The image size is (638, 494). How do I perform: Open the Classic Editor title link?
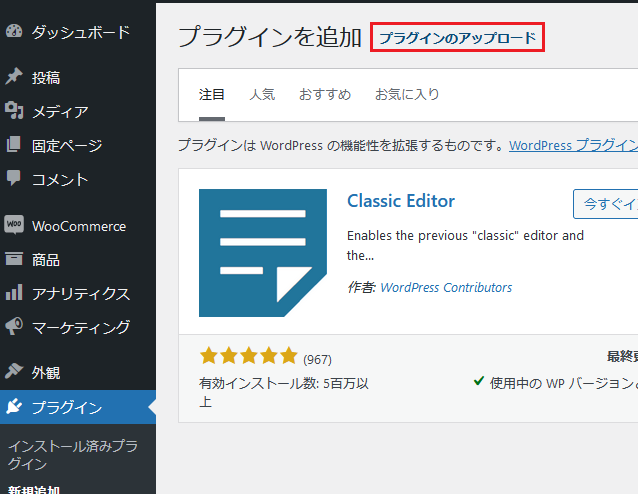pos(401,201)
